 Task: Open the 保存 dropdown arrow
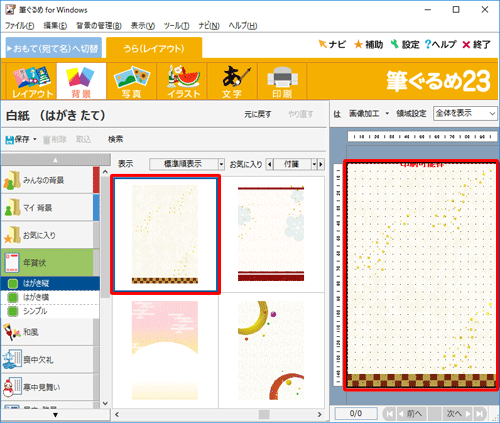point(35,139)
